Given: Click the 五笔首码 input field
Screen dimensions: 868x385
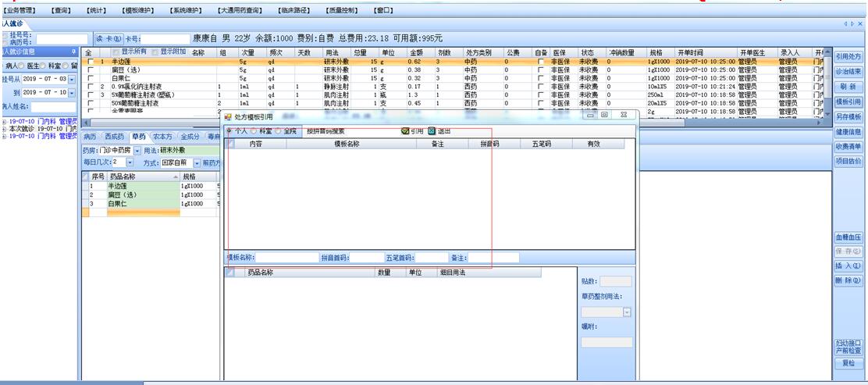Looking at the screenshot, I should (x=432, y=258).
